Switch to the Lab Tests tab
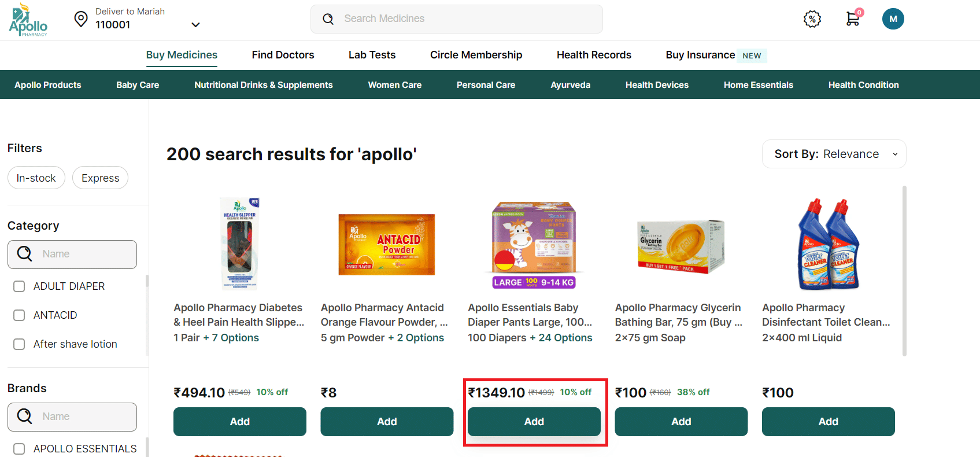Image resolution: width=980 pixels, height=457 pixels. click(x=372, y=55)
